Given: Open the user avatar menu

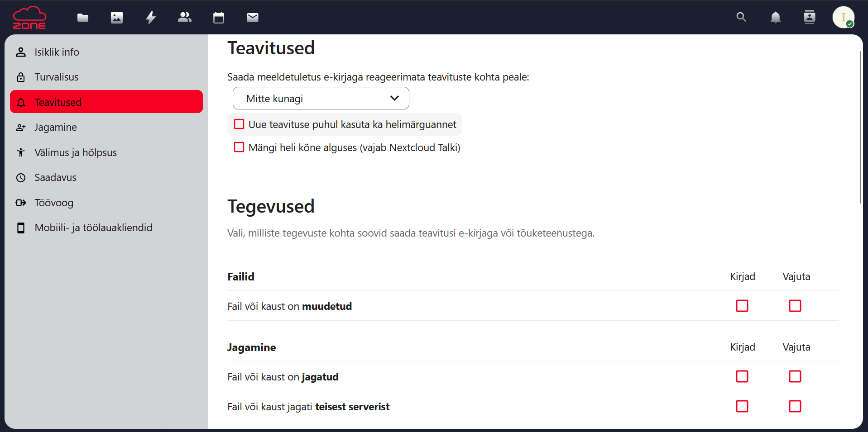Looking at the screenshot, I should [x=844, y=17].
